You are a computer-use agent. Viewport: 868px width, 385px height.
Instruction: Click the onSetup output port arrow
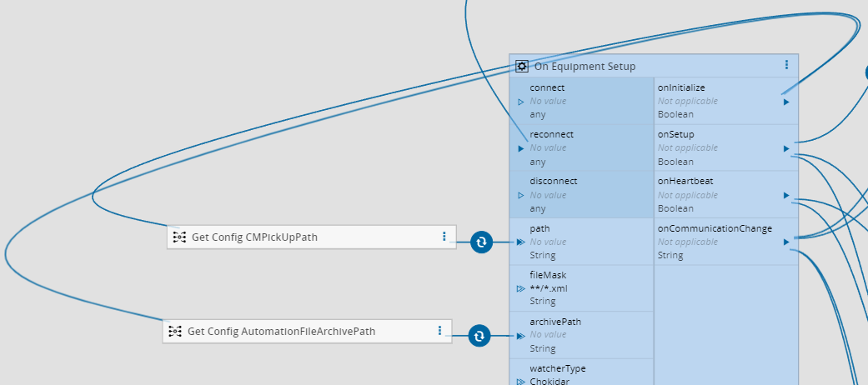786,148
